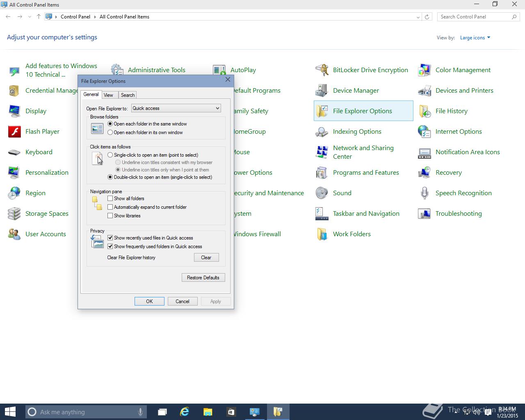Open the Recovery icon
525x420 pixels.
[x=424, y=172]
